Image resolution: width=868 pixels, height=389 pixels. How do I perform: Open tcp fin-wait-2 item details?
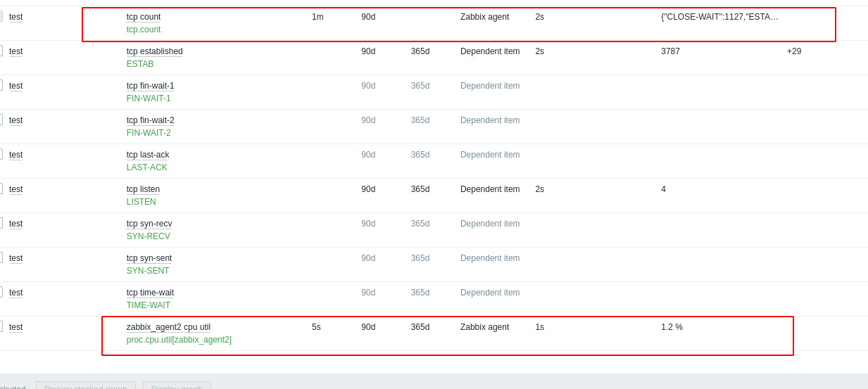pyautogui.click(x=150, y=120)
